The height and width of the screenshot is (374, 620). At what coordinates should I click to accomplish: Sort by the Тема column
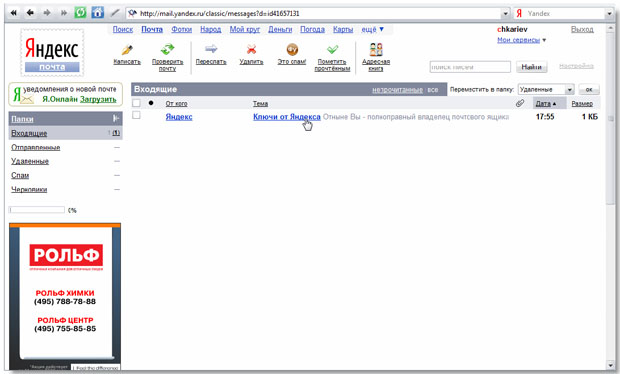pyautogui.click(x=260, y=104)
